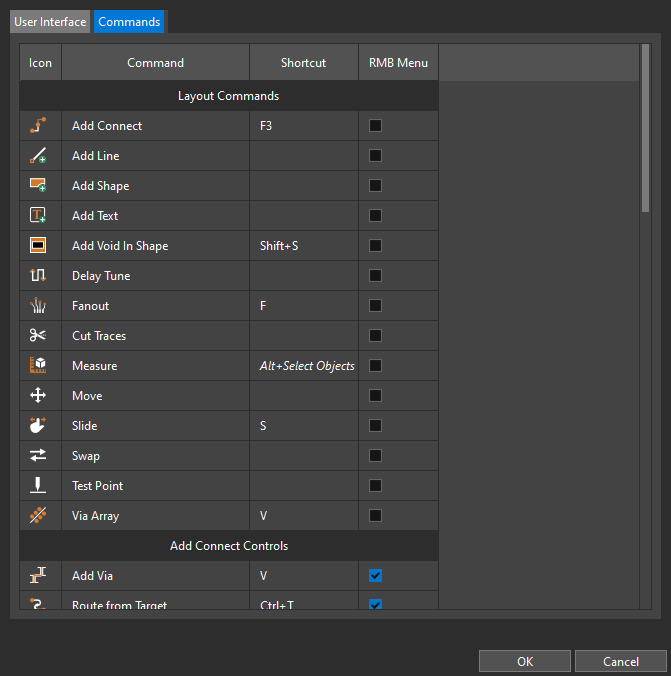Image resolution: width=671 pixels, height=676 pixels.
Task: Click the Add Connect icon
Action: pos(38,125)
